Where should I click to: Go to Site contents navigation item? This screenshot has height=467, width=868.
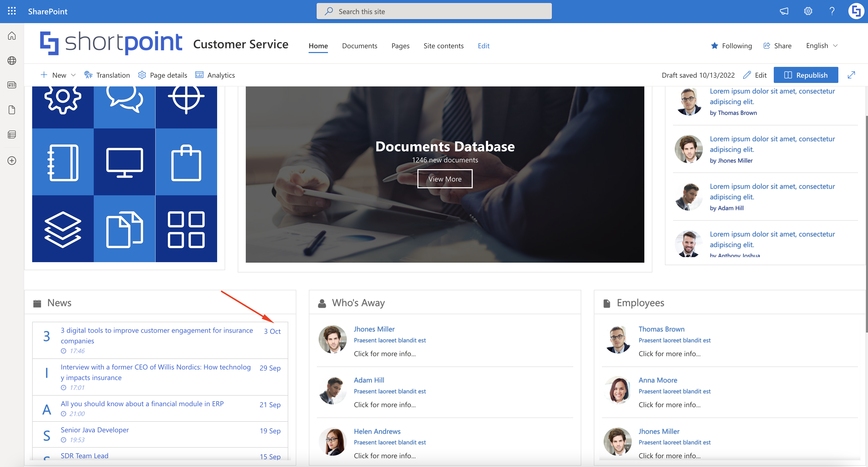click(x=444, y=45)
